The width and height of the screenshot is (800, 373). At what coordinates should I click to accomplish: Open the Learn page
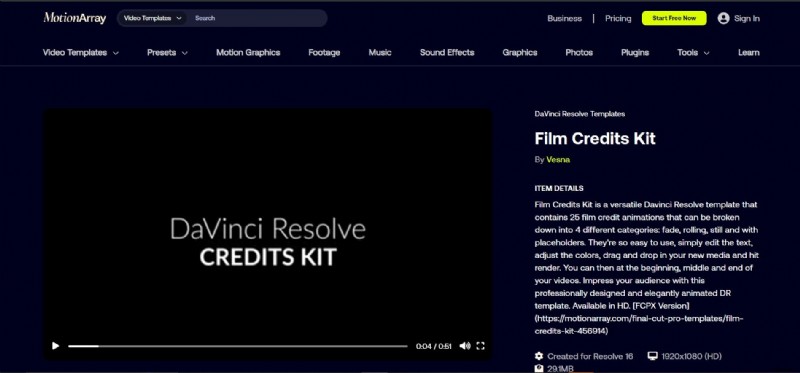pyautogui.click(x=748, y=53)
